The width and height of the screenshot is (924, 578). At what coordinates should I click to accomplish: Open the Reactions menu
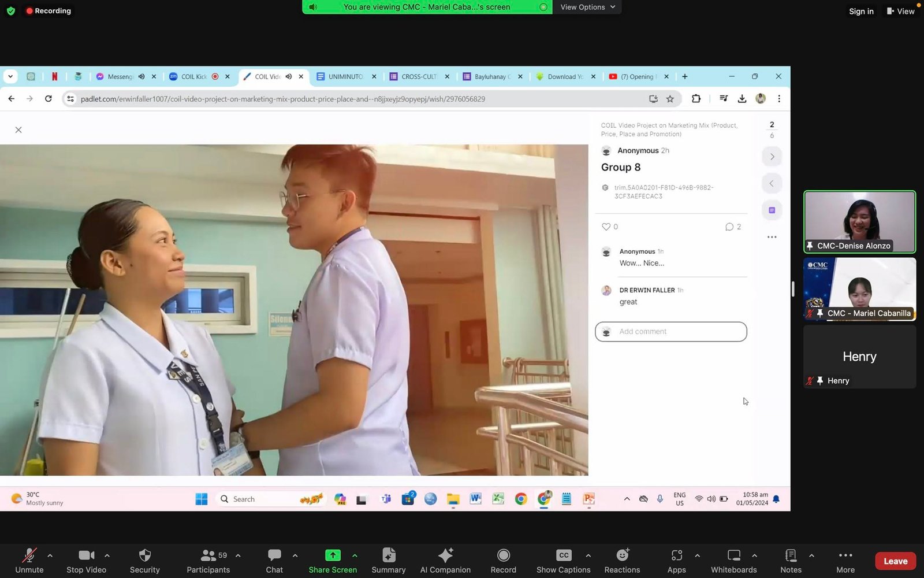click(x=622, y=561)
